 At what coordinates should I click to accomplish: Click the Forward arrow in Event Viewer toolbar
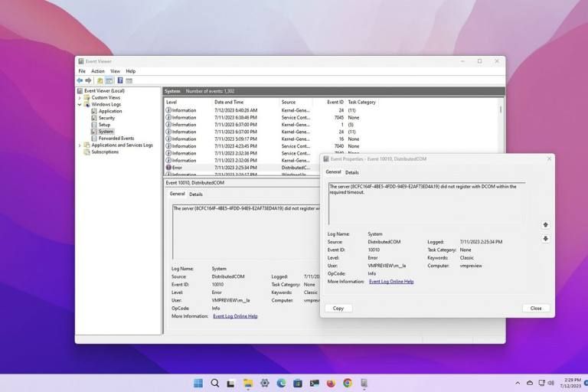[89, 80]
